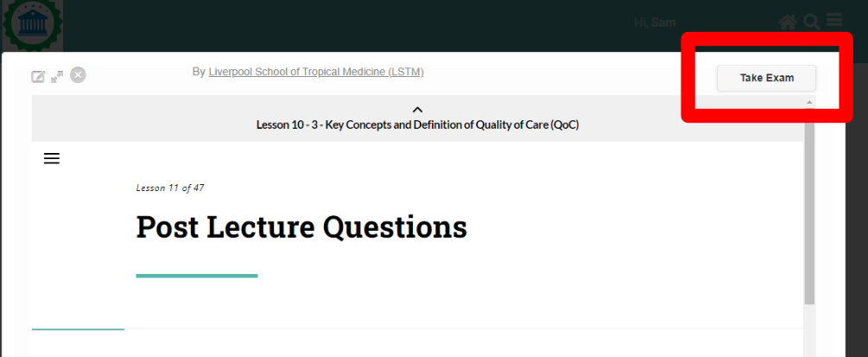Open Liverpool School of Tropical Medicine link
The image size is (868, 357).
point(316,72)
